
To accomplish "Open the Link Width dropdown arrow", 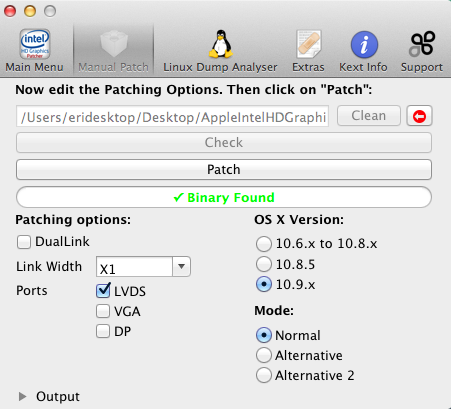I will click(x=181, y=266).
